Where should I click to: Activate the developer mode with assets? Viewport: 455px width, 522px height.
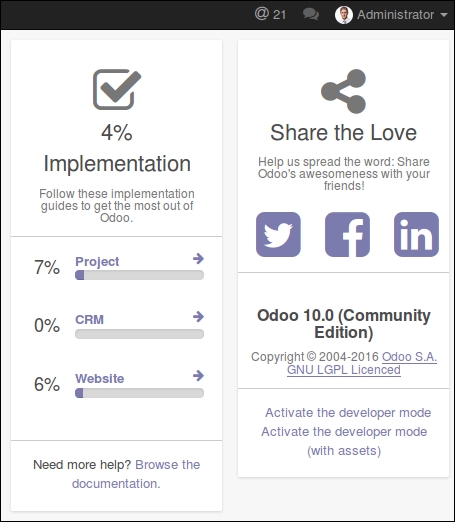pyautogui.click(x=344, y=441)
